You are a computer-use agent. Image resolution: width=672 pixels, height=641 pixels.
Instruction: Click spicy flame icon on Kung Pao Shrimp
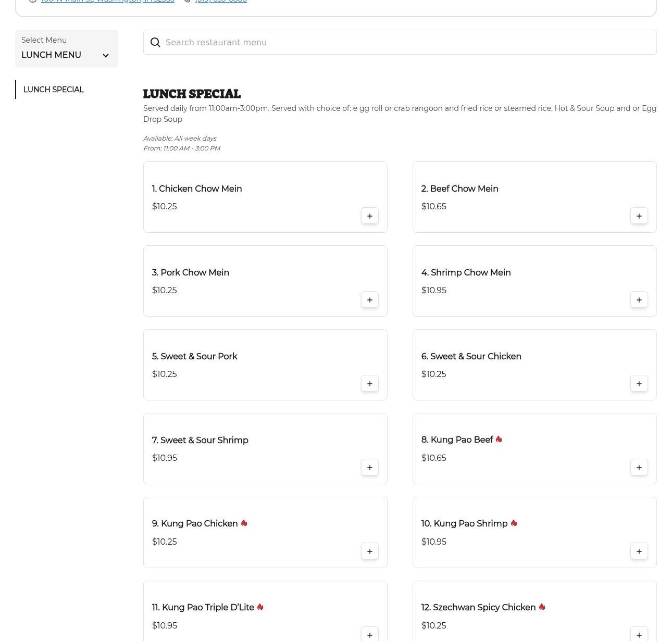click(x=514, y=523)
